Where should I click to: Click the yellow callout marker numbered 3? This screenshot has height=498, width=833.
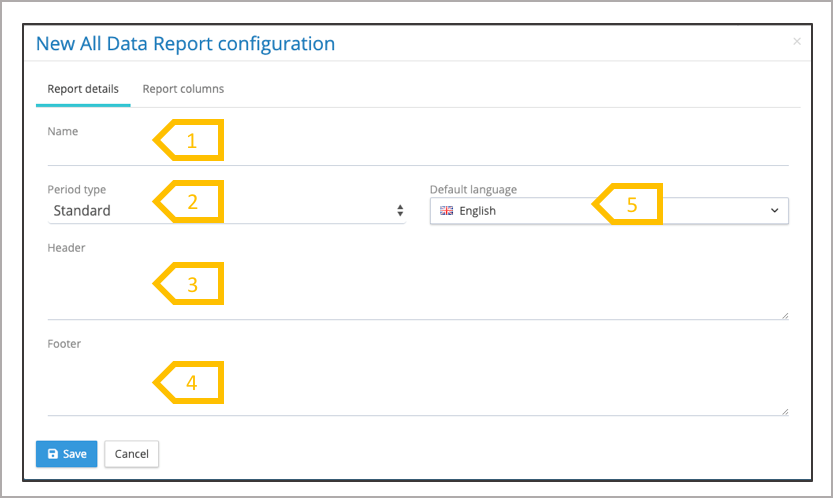[190, 284]
